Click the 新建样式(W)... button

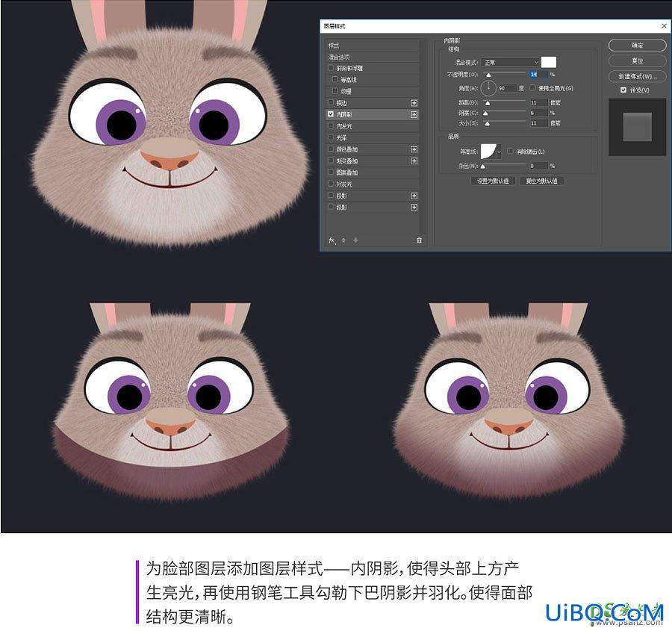[637, 76]
